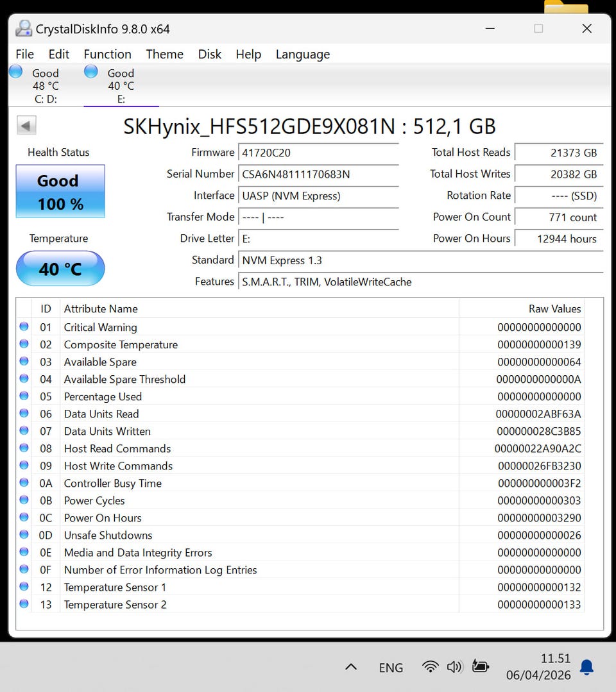Click Power On Count value 771 count
Screen dimensions: 616x692
[x=559, y=217]
